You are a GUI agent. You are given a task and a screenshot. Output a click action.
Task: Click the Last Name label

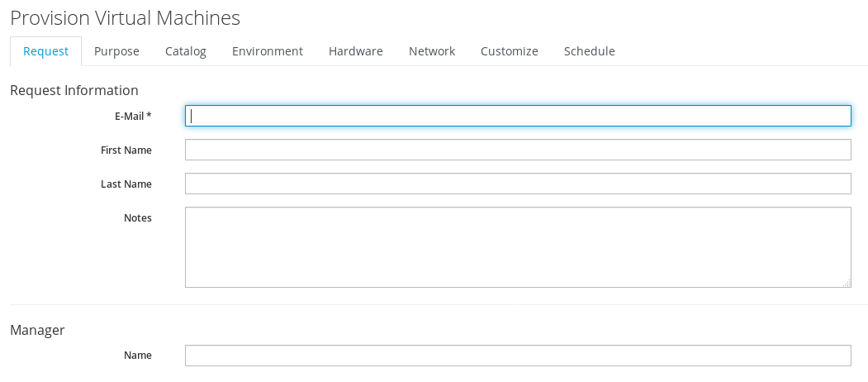[x=126, y=184]
